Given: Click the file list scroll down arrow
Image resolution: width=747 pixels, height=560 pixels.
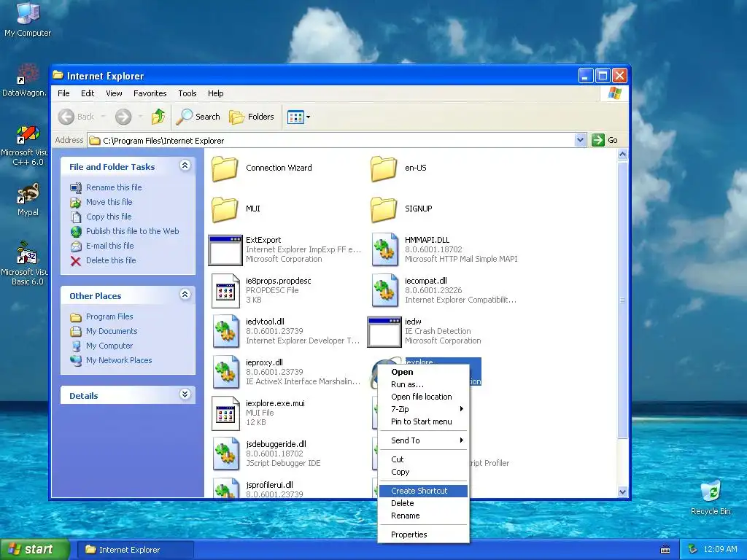Looking at the screenshot, I should (x=622, y=492).
